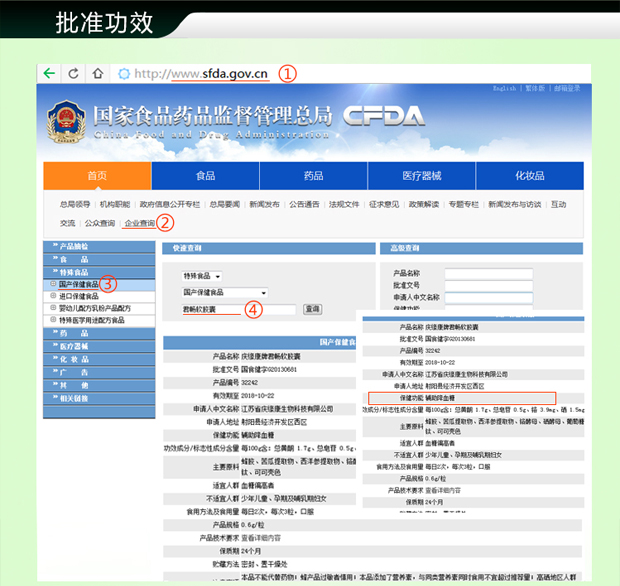Click the address bar URL sfda.gov.cn
Screen dimensions: 620x586
[201, 74]
